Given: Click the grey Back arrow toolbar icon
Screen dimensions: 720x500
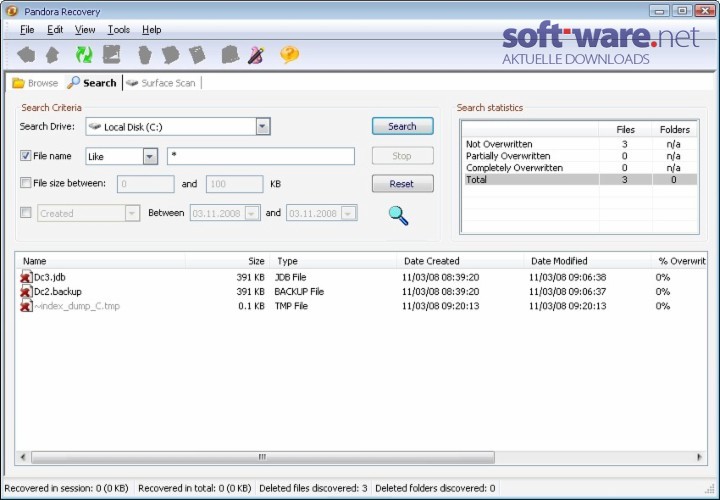Looking at the screenshot, I should (26, 55).
